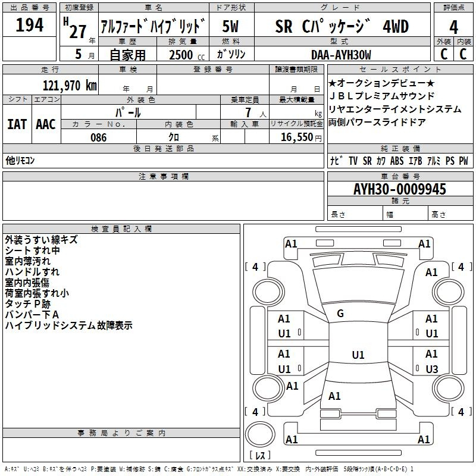Image resolution: width=476 pixels, height=476 pixels.
Task: Select 両側パワースライドドア line
Action: pyautogui.click(x=377, y=122)
